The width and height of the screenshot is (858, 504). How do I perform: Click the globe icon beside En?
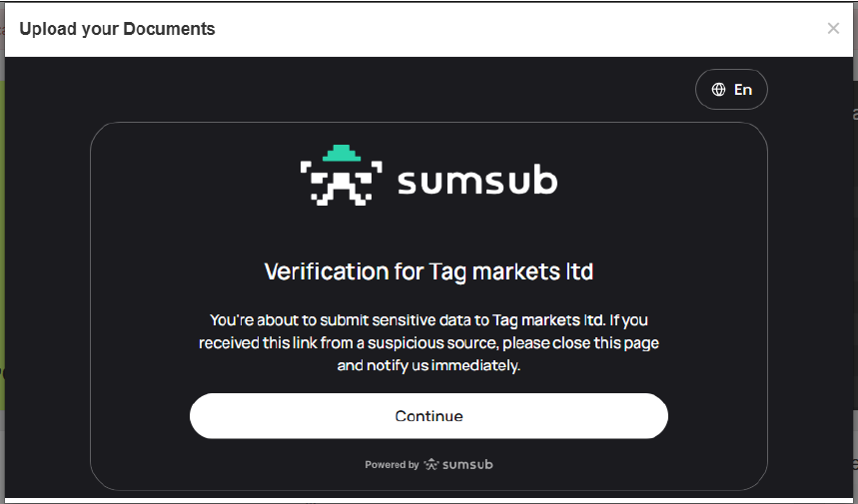click(x=718, y=90)
